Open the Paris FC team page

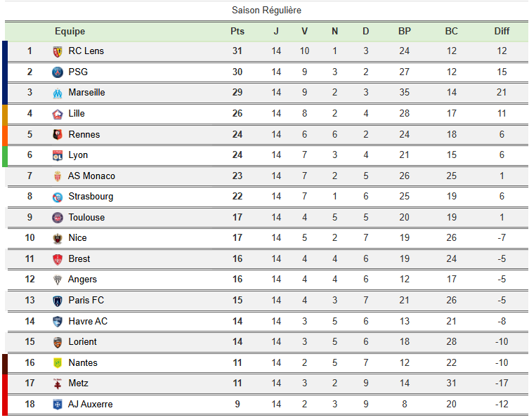click(x=86, y=301)
